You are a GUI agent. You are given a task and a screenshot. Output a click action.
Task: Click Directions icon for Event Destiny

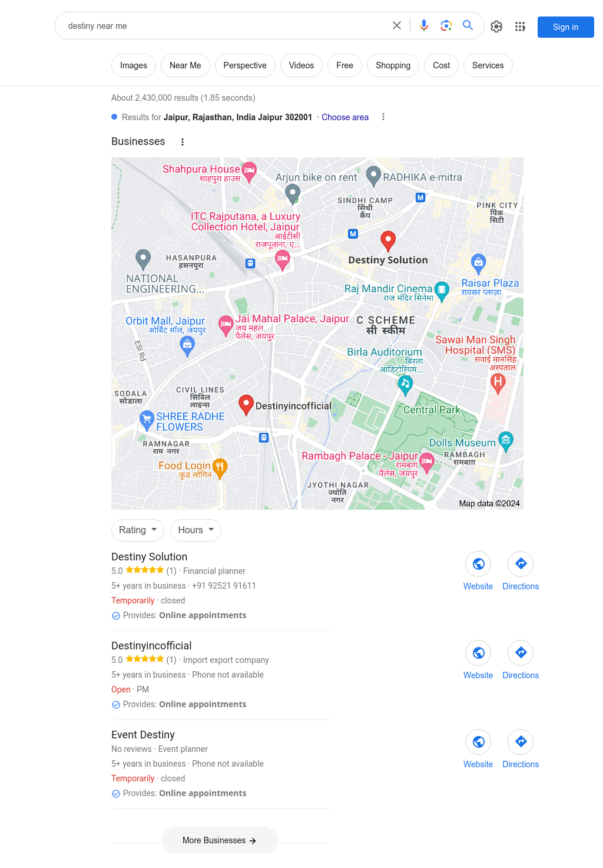pyautogui.click(x=521, y=742)
